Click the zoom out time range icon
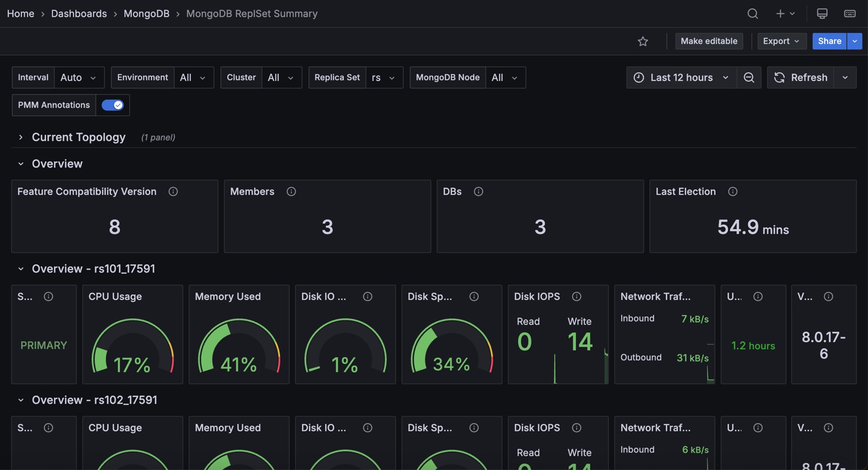Viewport: 868px width, 470px height. pos(749,78)
